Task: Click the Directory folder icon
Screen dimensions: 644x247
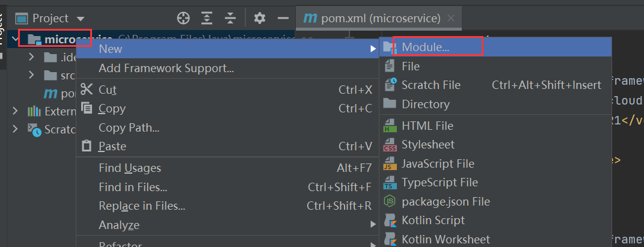Action: point(390,103)
